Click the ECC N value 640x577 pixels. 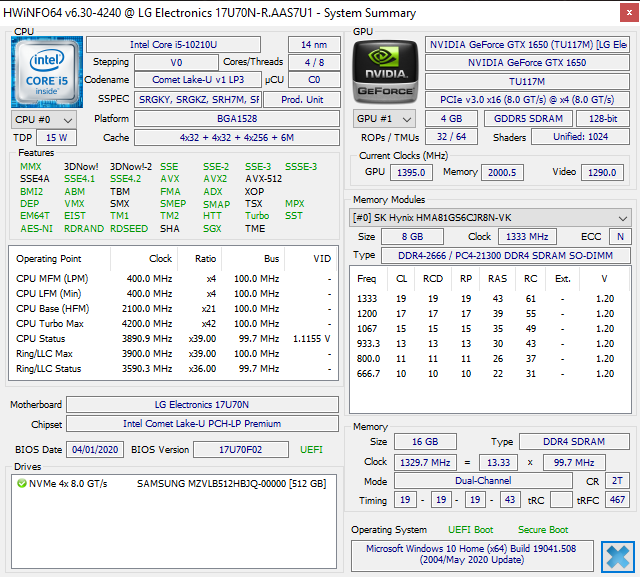pos(620,237)
